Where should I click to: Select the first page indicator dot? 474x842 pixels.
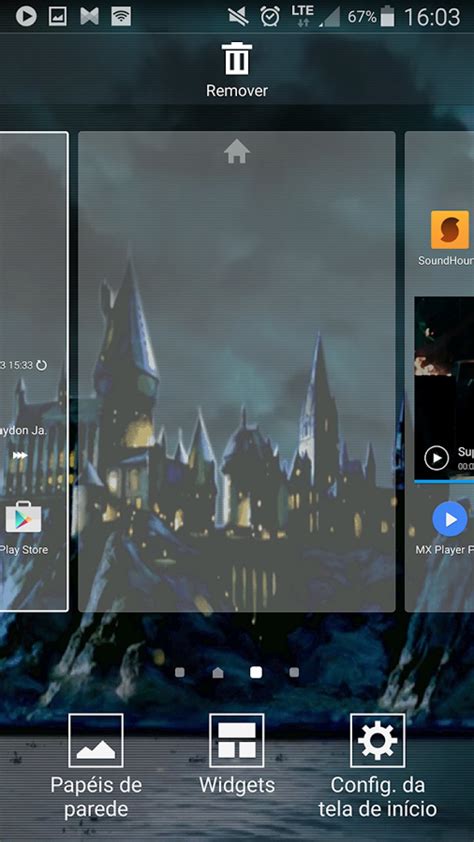(x=180, y=672)
